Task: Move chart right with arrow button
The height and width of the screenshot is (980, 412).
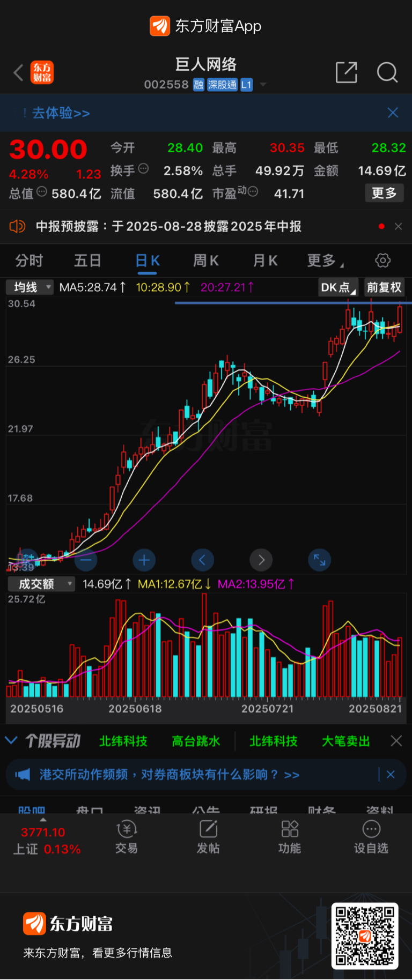Action: [261, 560]
